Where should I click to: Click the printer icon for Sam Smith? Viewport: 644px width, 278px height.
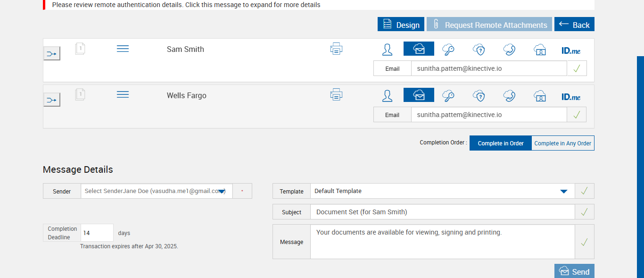point(336,49)
